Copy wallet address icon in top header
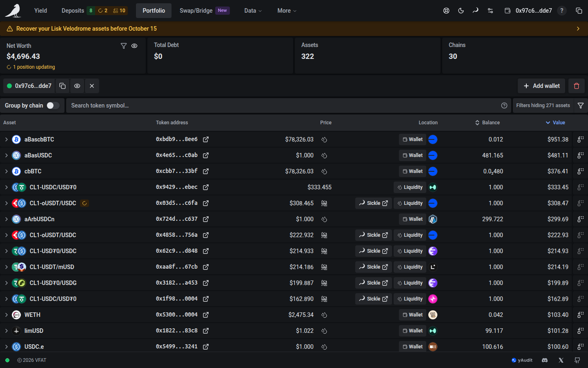The image size is (588, 368). click(x=579, y=11)
